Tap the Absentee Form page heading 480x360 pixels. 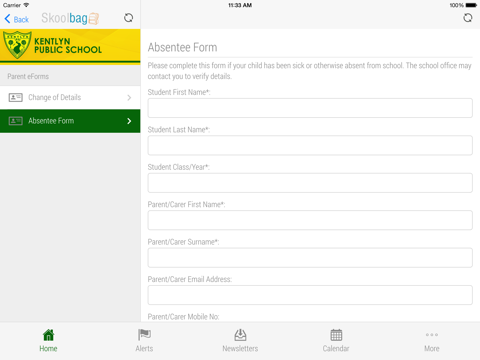point(182,47)
